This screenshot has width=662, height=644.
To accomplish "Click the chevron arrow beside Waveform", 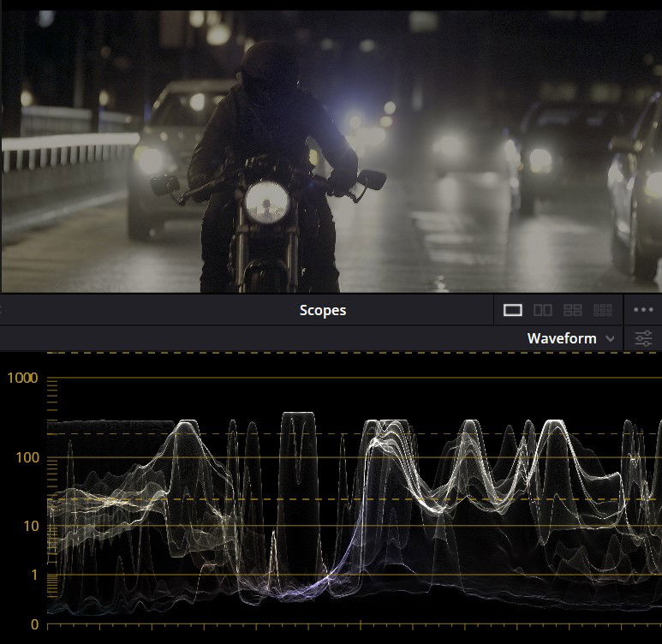I will coord(610,338).
